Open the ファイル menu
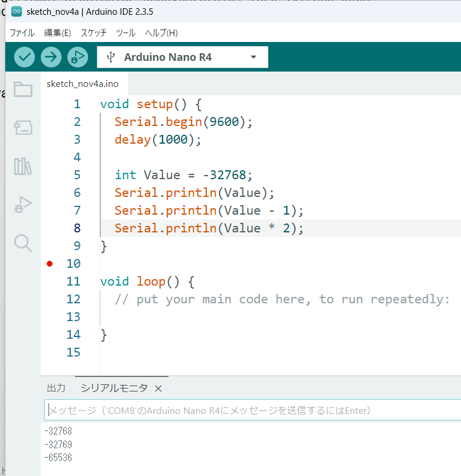461x476 pixels. point(22,33)
